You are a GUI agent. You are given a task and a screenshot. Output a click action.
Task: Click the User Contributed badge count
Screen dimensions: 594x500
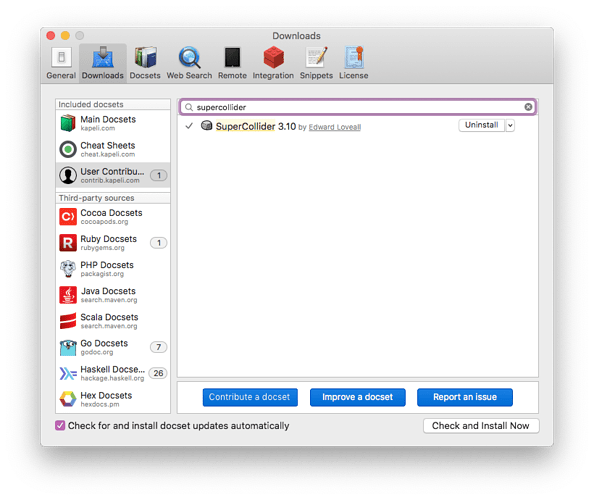click(159, 175)
